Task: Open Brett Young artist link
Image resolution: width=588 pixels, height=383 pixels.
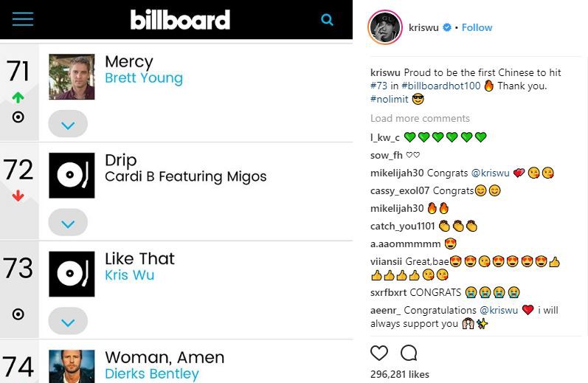Action: point(144,78)
